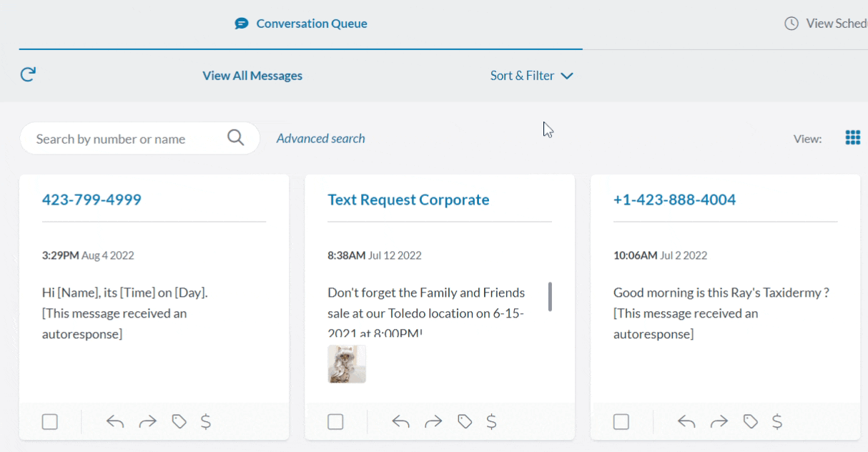Click the speech bubble icon beside Conversation Queue
Screen dimensions: 868x452
tap(242, 22)
